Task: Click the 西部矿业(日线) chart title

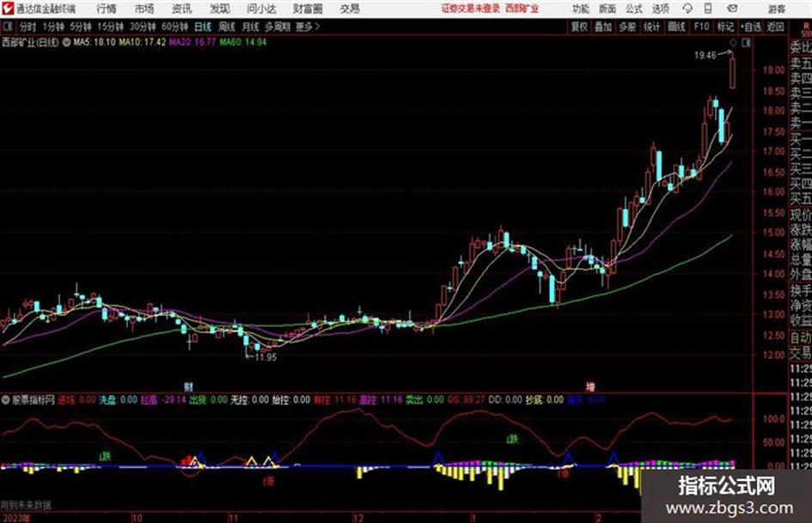Action: 31,42
